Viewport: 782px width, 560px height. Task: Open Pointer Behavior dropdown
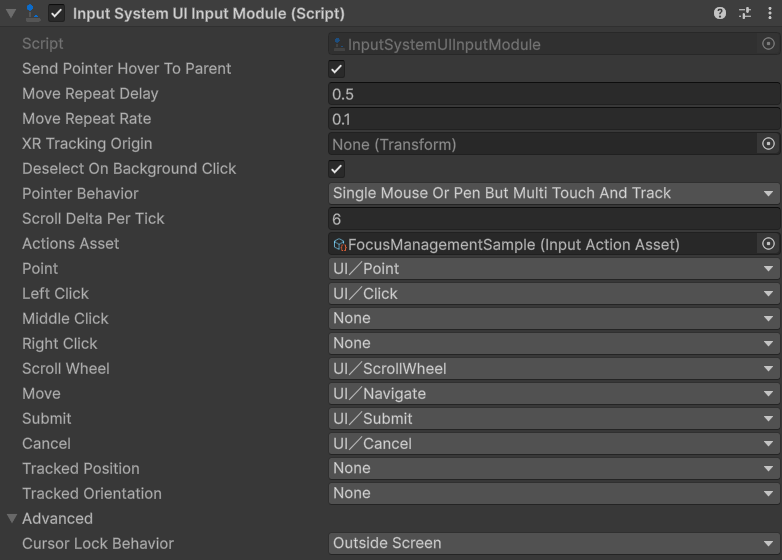[554, 193]
